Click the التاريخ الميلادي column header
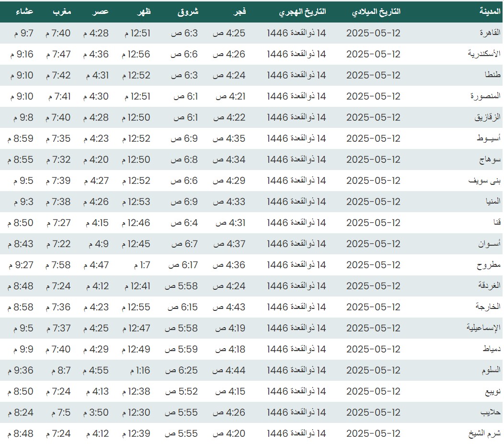 [376, 12]
